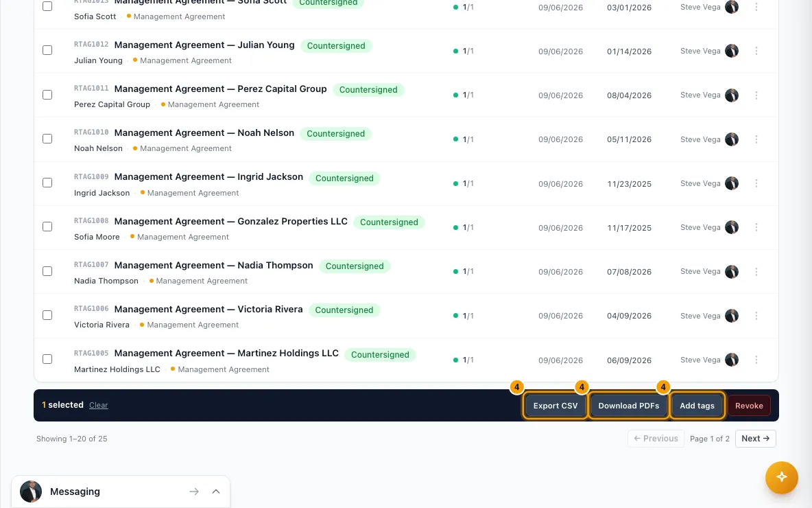Click Steve Vega avatar in Perez Capital row
The image size is (812, 508).
click(732, 95)
